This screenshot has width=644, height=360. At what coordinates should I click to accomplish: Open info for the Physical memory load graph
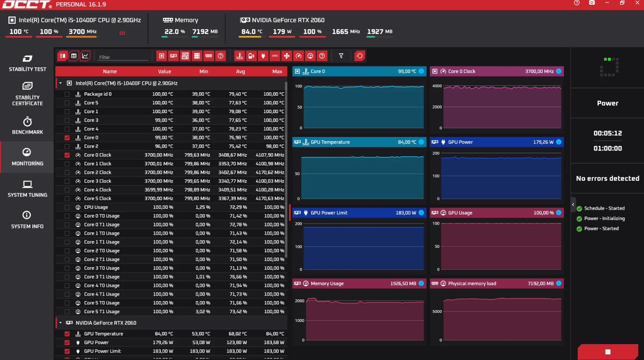558,284
